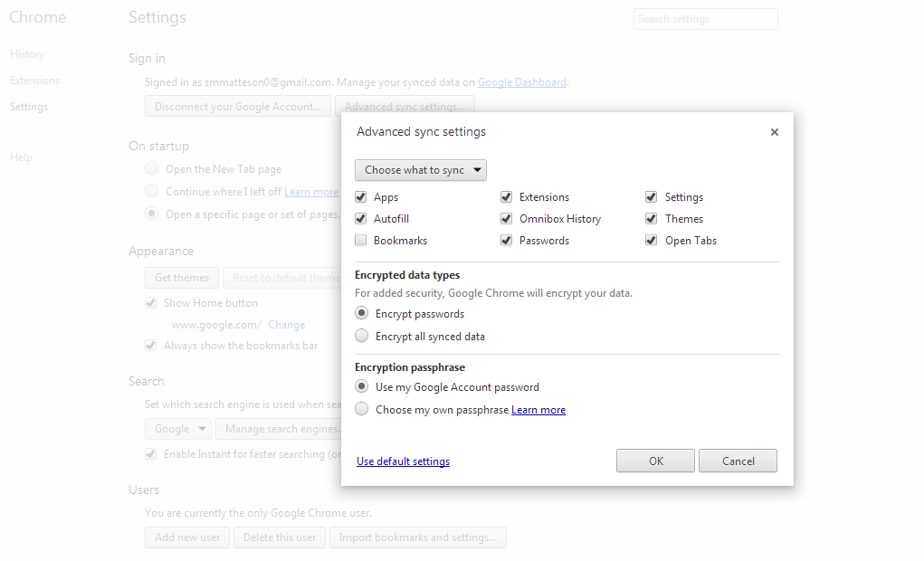Screen dimensions: 924x561
Task: Click the Search settings field
Action: (705, 19)
